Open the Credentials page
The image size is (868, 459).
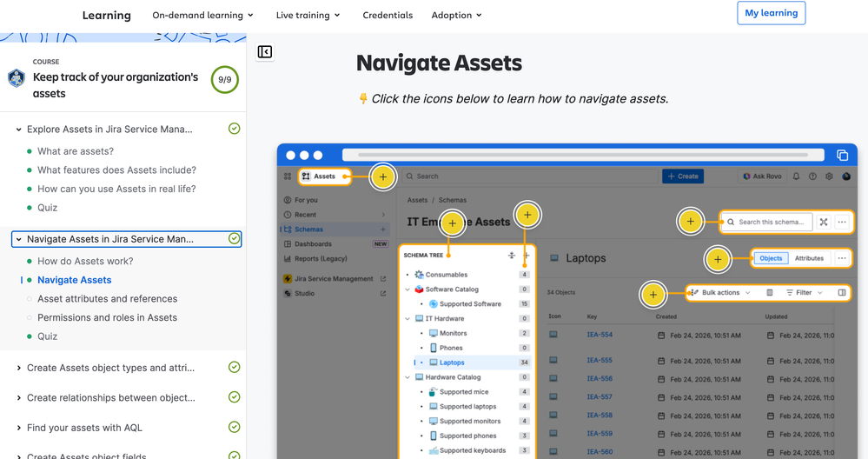tap(388, 15)
